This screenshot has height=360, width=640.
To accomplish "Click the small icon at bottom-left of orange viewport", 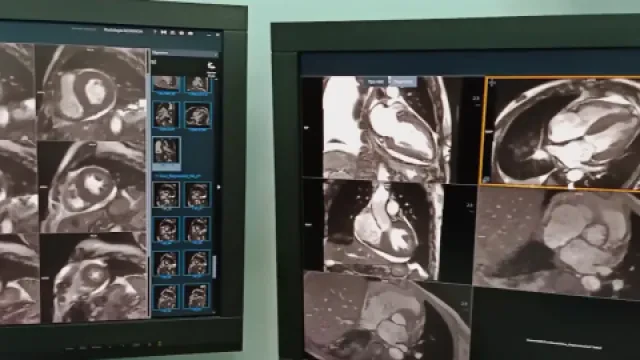I will pyautogui.click(x=487, y=180).
